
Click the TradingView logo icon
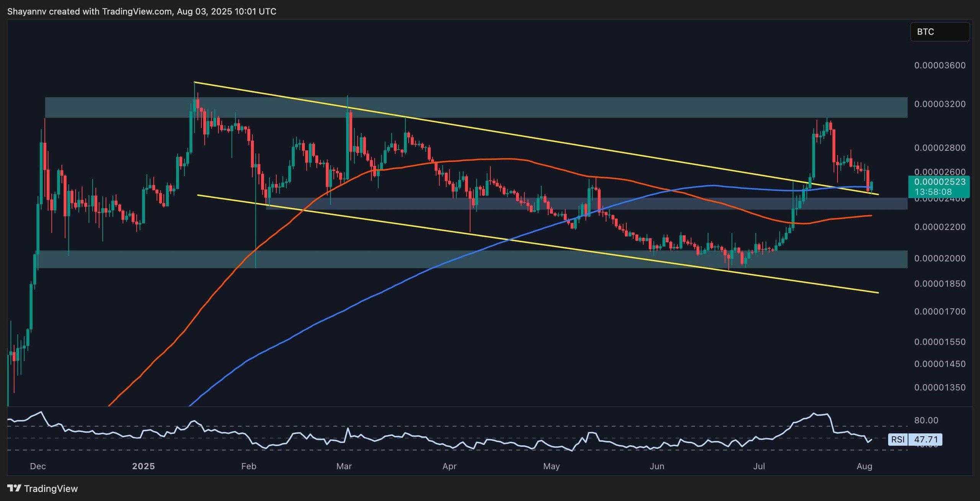(14, 488)
